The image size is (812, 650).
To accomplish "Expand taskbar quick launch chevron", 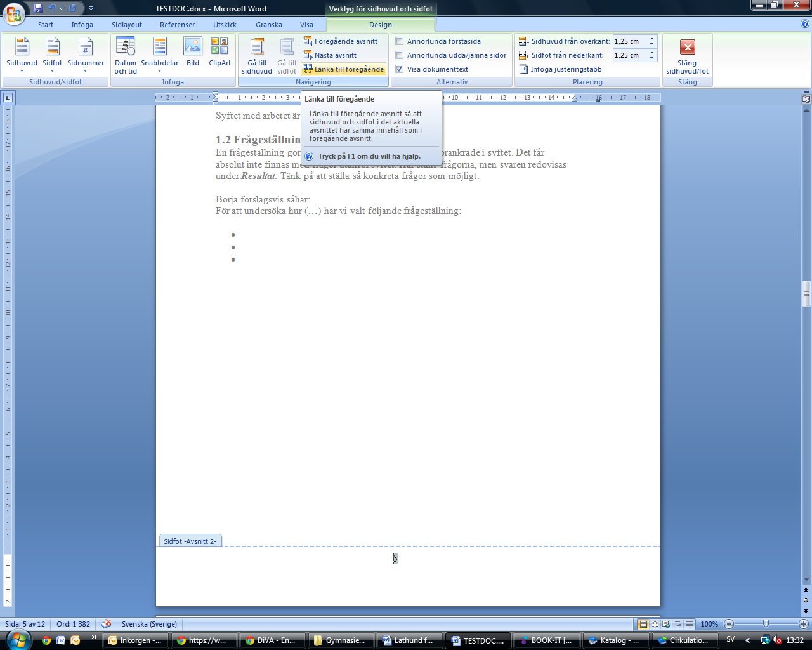I will (x=95, y=637).
